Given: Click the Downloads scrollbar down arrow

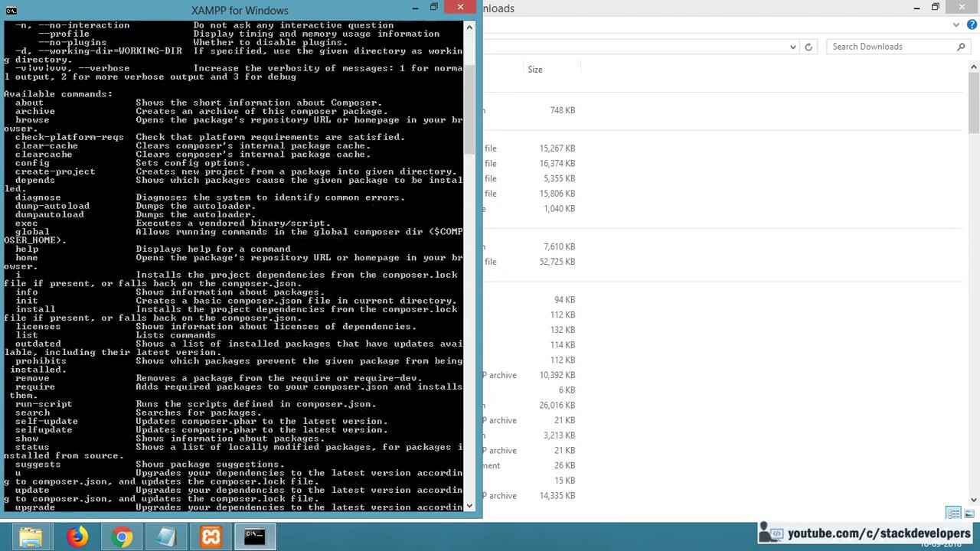Looking at the screenshot, I should 974,500.
